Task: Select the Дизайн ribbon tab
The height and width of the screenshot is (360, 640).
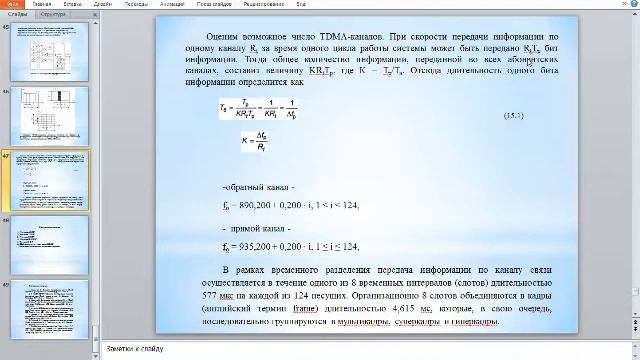Action: (102, 4)
